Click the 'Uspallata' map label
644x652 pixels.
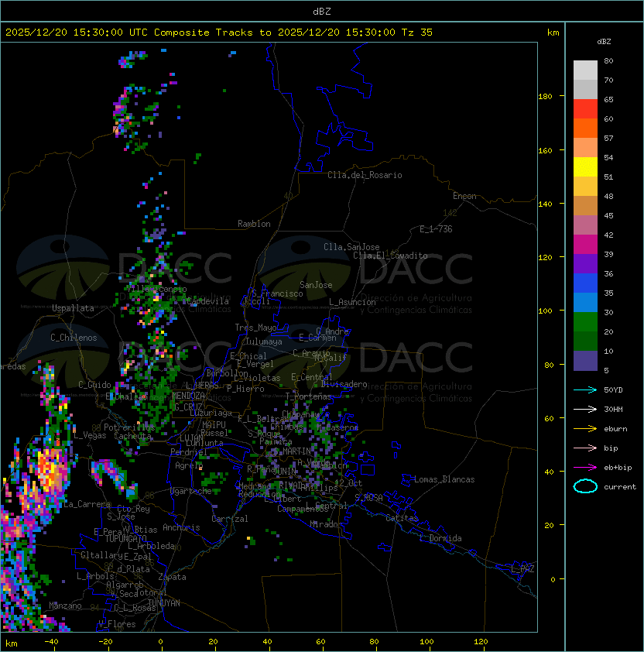click(73, 308)
